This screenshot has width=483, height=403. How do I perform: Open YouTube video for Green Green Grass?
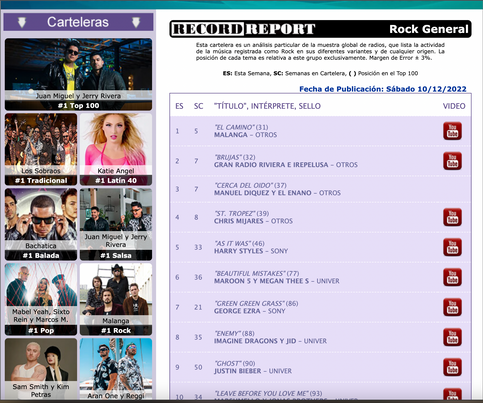click(452, 307)
